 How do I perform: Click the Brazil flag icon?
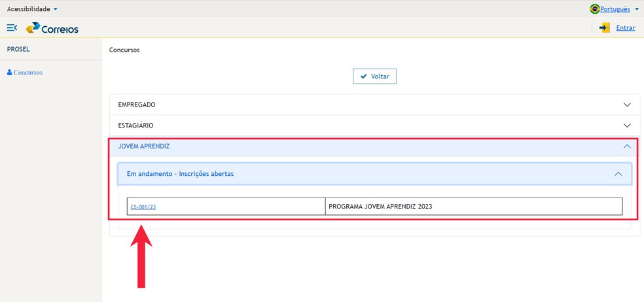594,9
